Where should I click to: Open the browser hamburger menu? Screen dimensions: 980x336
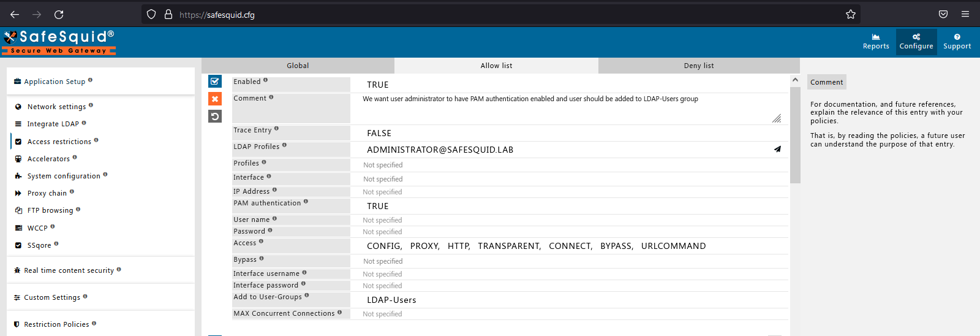(965, 14)
